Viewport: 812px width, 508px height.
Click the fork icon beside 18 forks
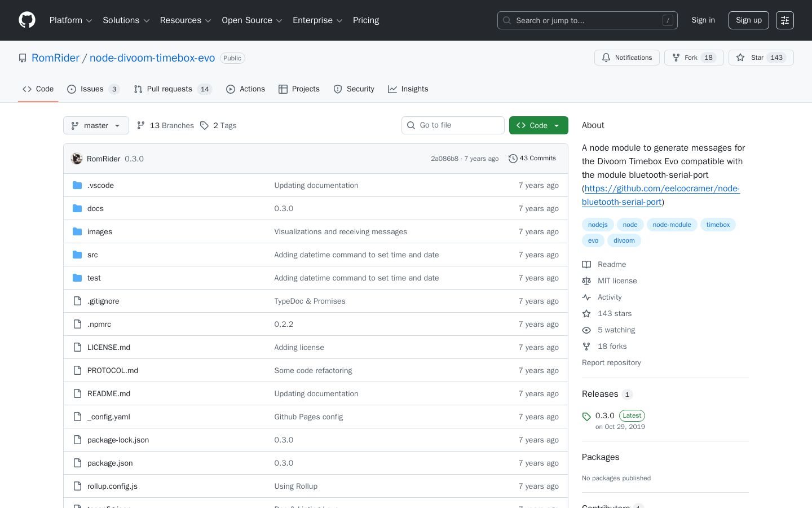pos(586,346)
